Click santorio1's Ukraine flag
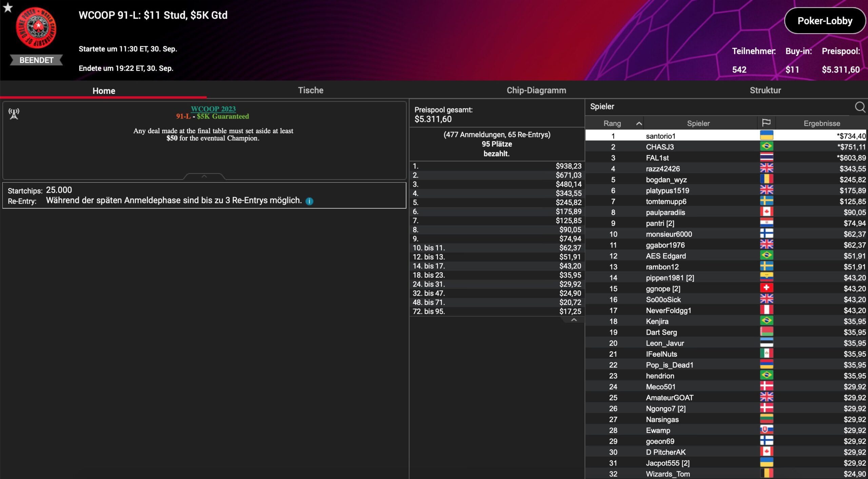Viewport: 868px width, 479px height. tap(766, 136)
